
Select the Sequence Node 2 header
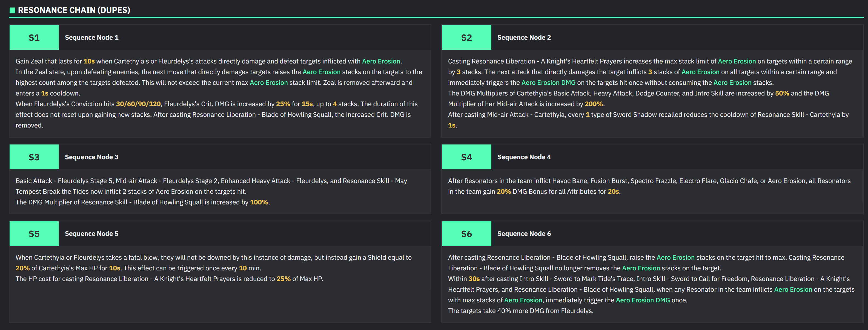click(524, 37)
